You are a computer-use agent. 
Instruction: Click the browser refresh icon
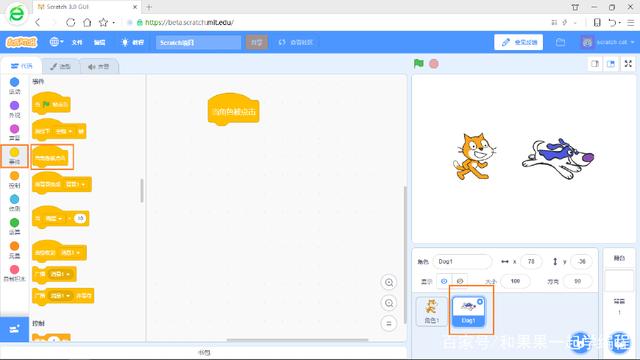point(70,22)
